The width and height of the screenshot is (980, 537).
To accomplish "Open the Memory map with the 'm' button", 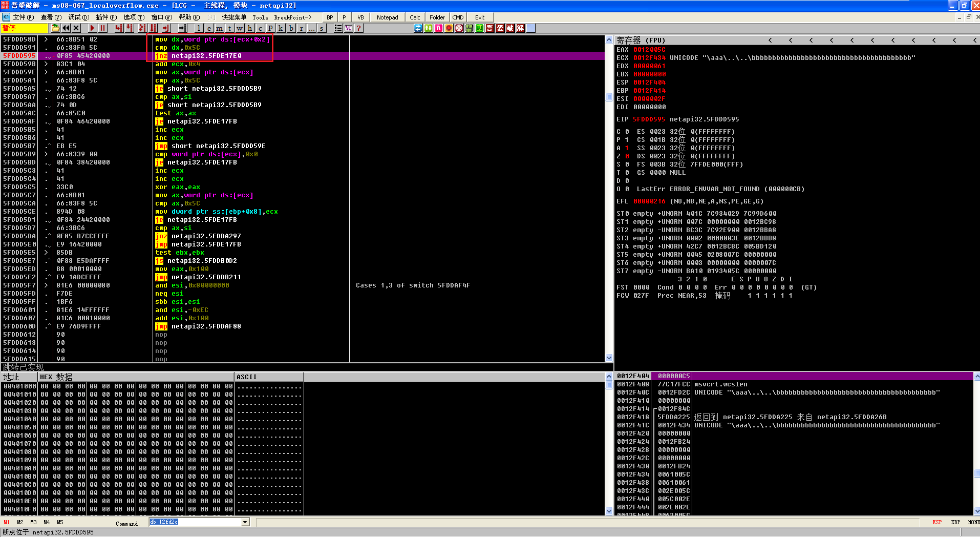I will coord(219,28).
